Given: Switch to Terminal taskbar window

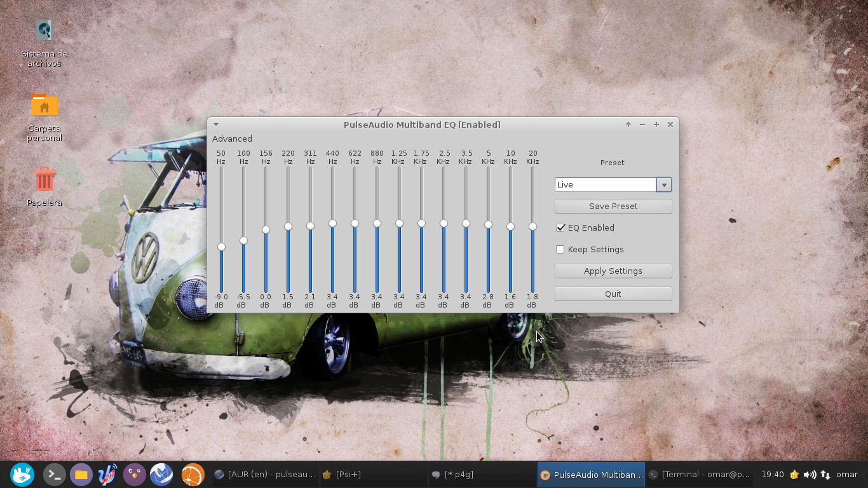Looking at the screenshot, I should [700, 475].
